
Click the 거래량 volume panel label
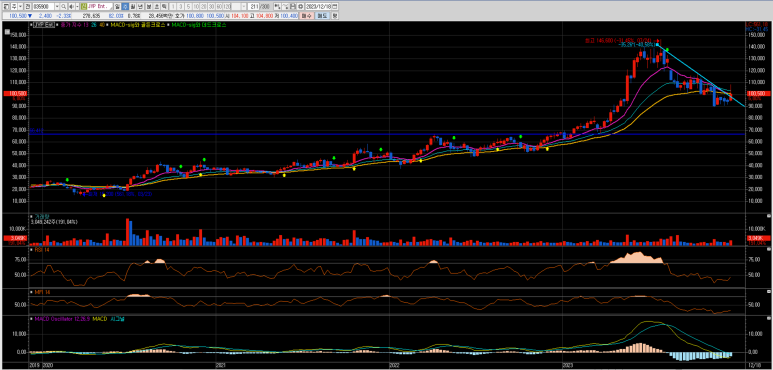point(41,216)
